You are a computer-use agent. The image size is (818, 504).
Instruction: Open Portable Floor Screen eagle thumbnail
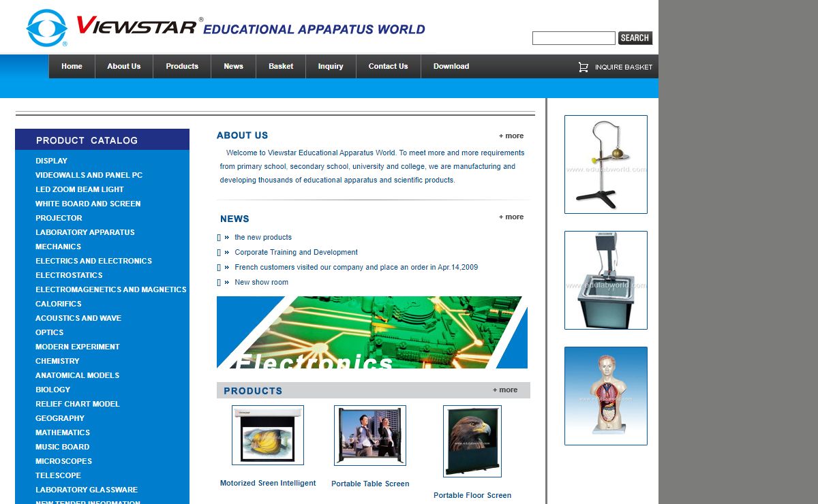click(x=472, y=441)
